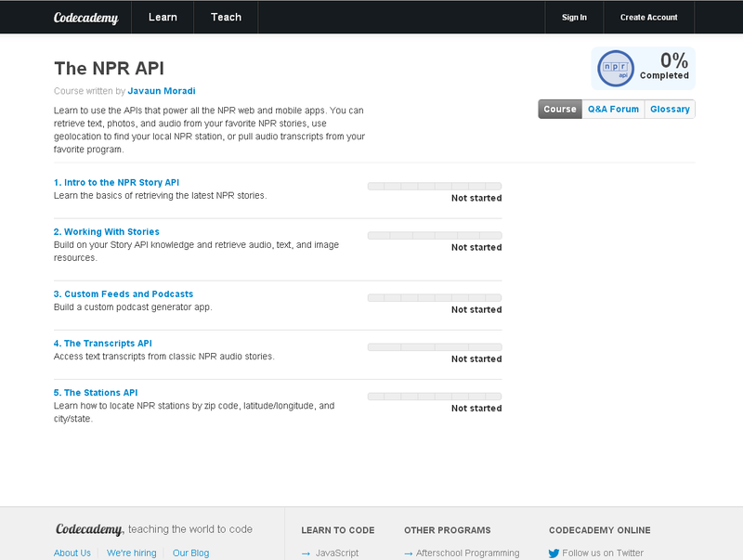Open The Transcripts API section
This screenshot has width=743, height=560.
pos(103,343)
